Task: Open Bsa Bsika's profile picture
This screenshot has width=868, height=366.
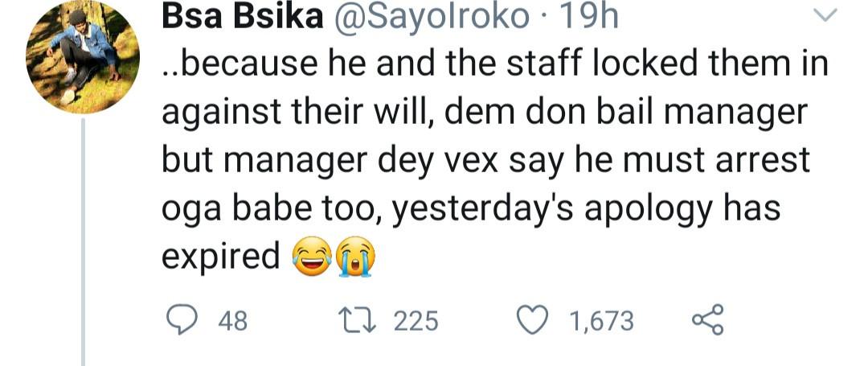Action: pos(84,57)
